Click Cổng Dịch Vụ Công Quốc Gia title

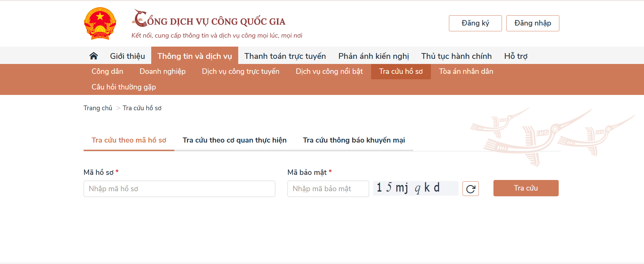(x=209, y=19)
